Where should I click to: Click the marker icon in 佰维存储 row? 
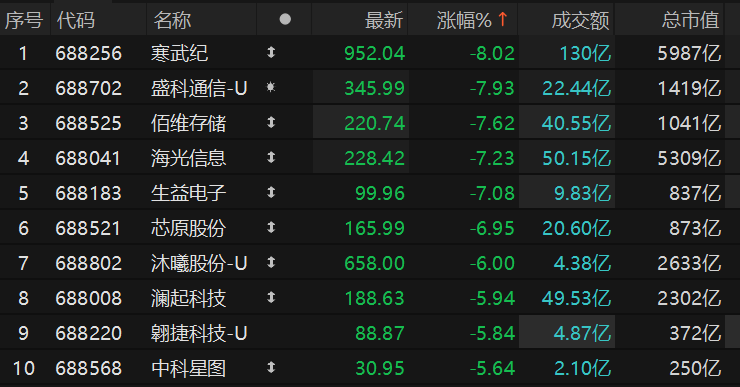tap(271, 123)
